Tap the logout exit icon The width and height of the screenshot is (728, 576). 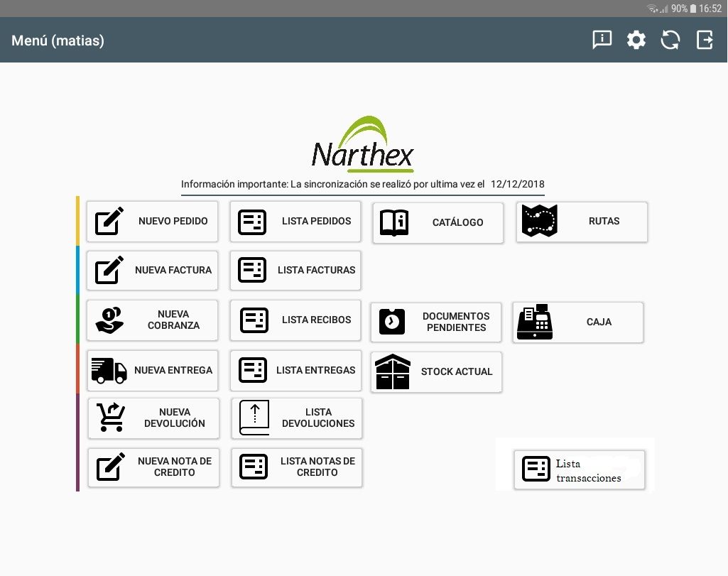(x=705, y=40)
